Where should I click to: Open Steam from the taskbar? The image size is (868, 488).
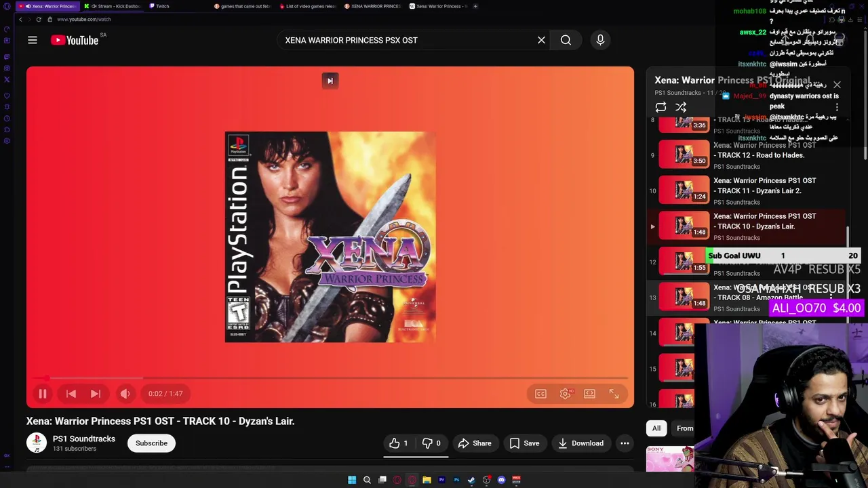click(471, 480)
